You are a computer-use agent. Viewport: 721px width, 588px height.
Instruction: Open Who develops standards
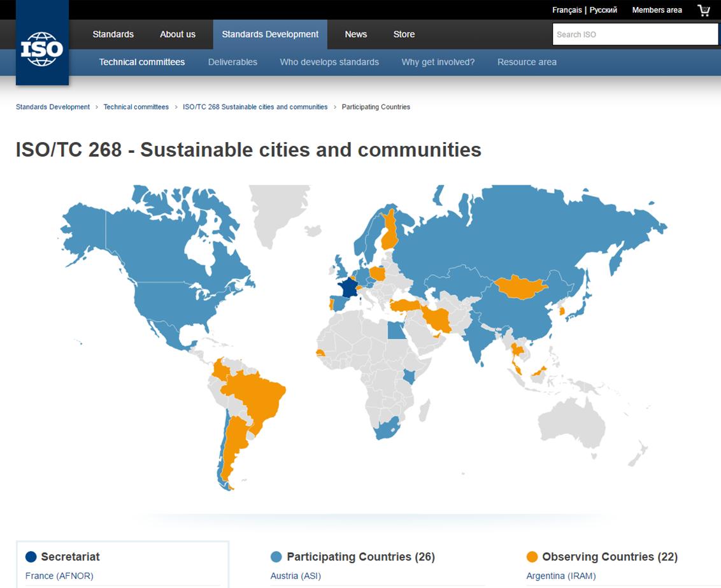pos(329,62)
